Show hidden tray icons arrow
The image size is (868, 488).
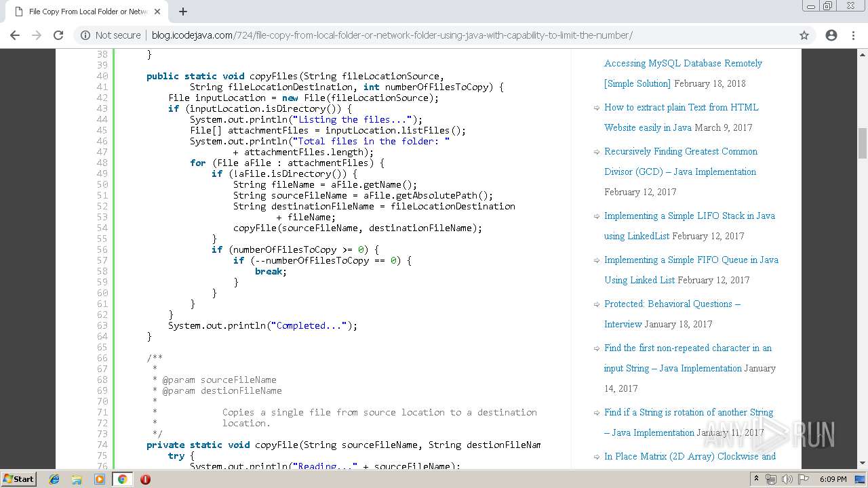(x=756, y=479)
